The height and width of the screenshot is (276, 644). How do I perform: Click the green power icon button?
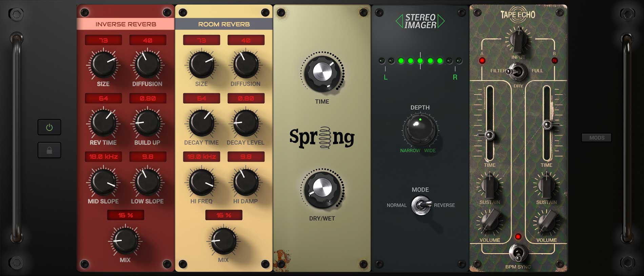pos(49,127)
